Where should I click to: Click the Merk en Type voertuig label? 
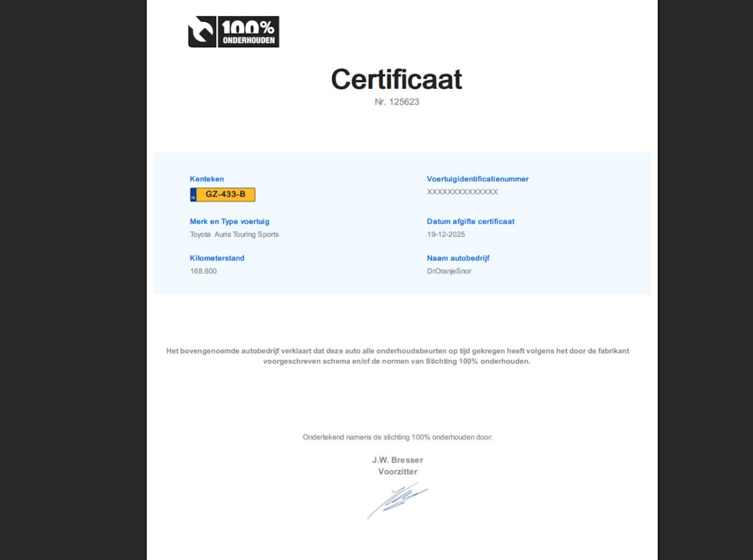pos(229,222)
